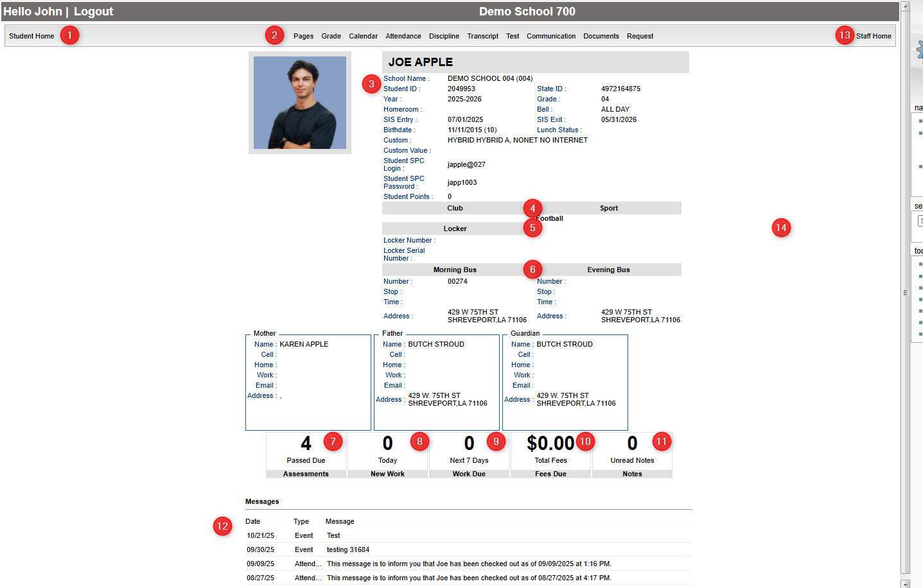Open the Unread Notes tile
Image resolution: width=923 pixels, height=588 pixels.
[632, 454]
